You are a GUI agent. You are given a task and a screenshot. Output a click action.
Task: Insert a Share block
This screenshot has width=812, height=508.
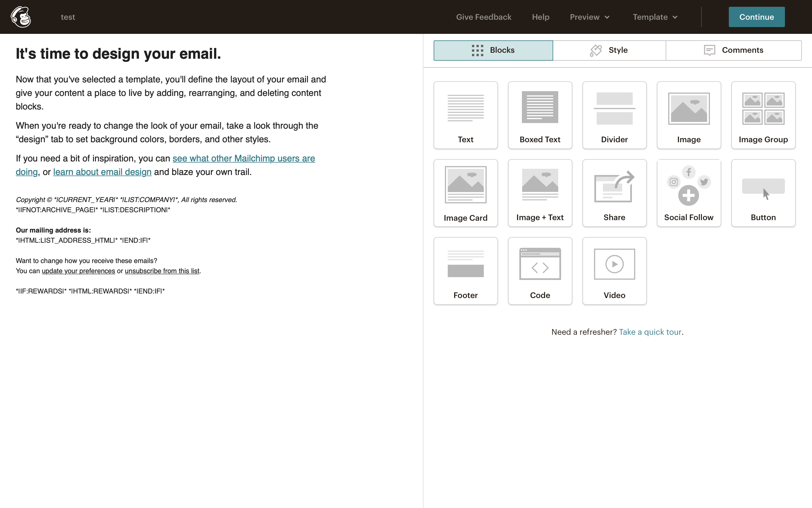tap(614, 193)
